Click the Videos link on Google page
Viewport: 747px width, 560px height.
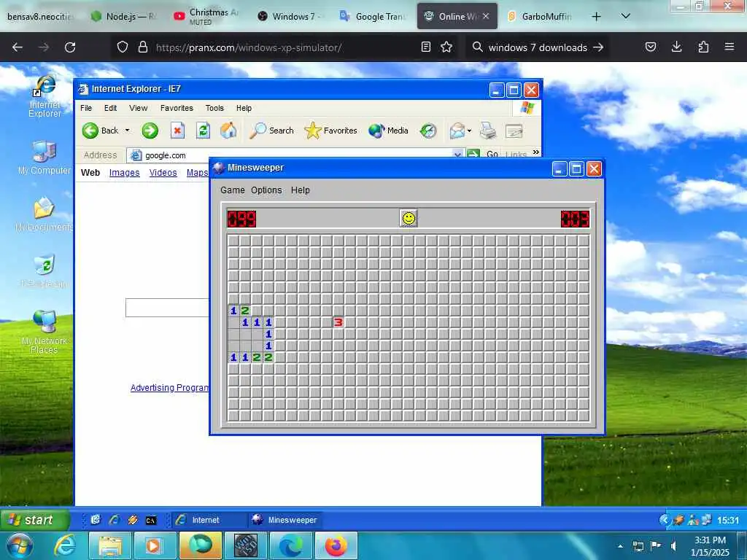163,172
